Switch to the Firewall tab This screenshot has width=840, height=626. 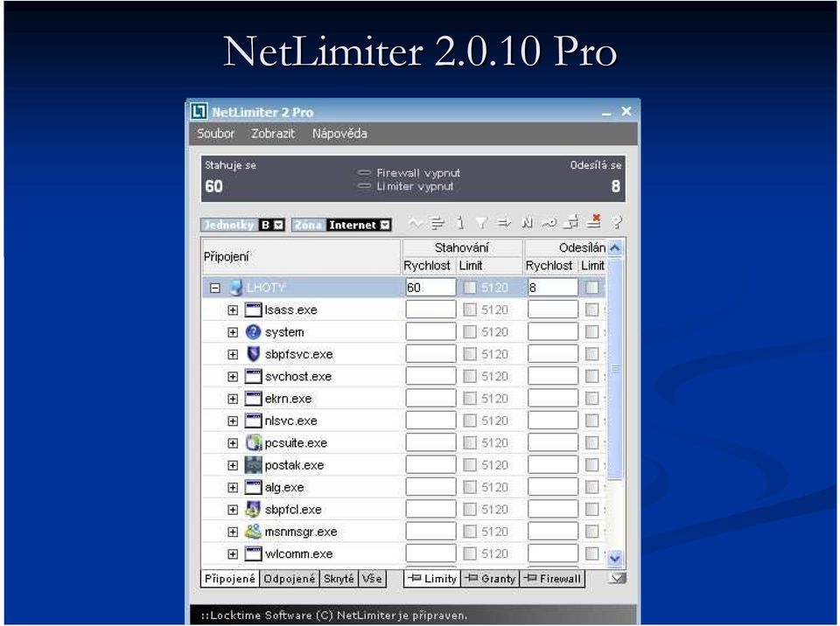tap(552, 578)
